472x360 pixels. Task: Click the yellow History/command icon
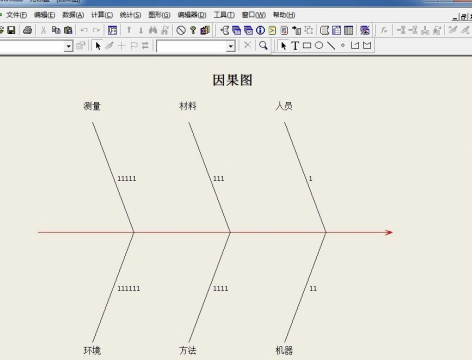pos(272,30)
